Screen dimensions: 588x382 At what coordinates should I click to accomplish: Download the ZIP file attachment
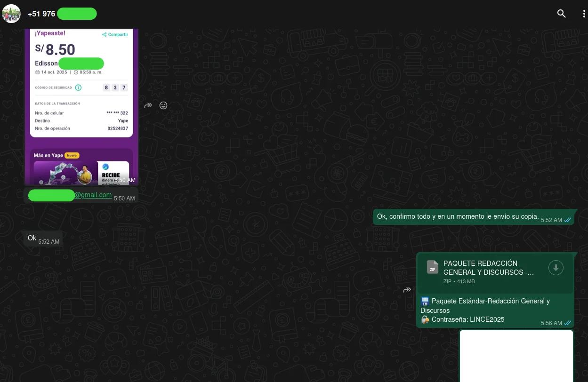(556, 268)
